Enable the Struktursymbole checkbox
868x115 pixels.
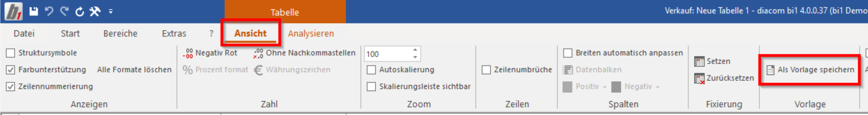coord(10,53)
